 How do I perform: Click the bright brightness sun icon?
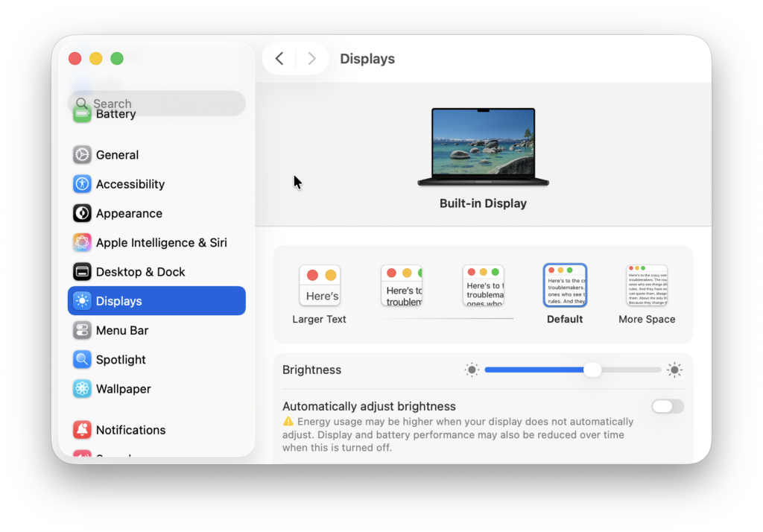674,370
